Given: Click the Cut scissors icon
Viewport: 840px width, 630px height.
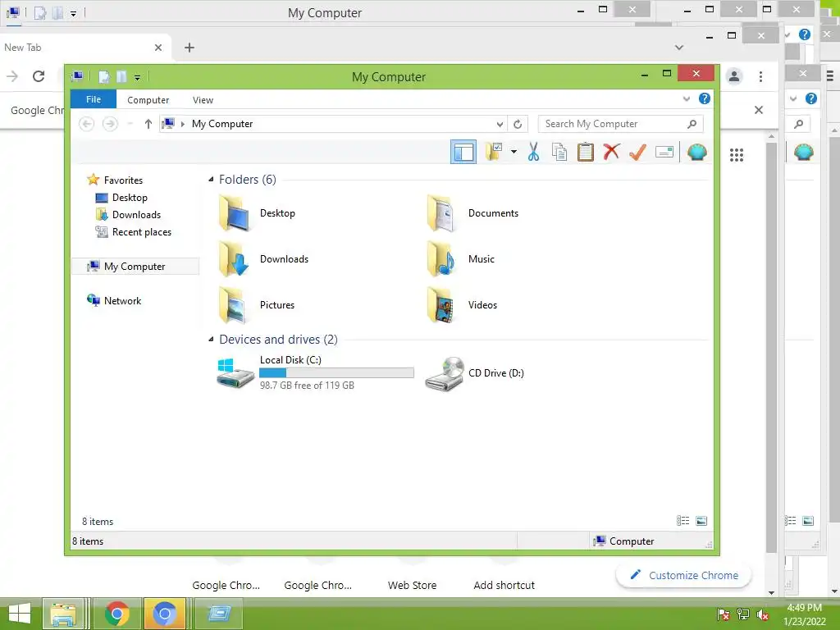Looking at the screenshot, I should click(x=533, y=152).
